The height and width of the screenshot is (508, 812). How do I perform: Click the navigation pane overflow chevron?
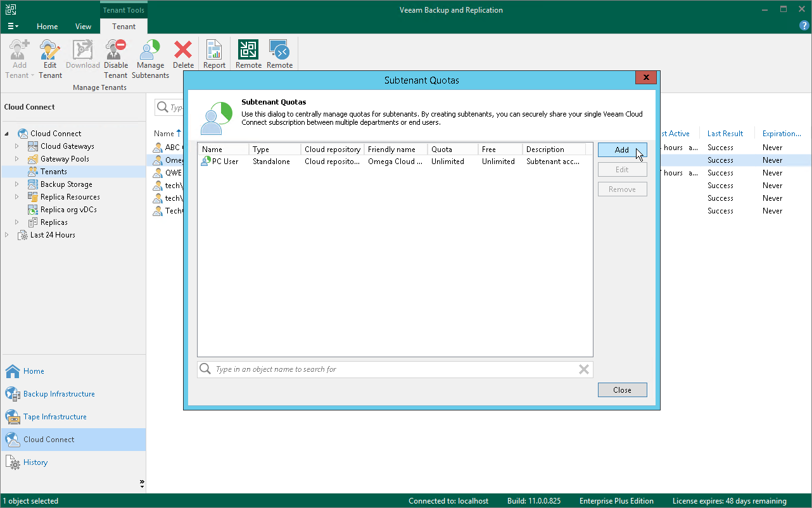coord(142,483)
